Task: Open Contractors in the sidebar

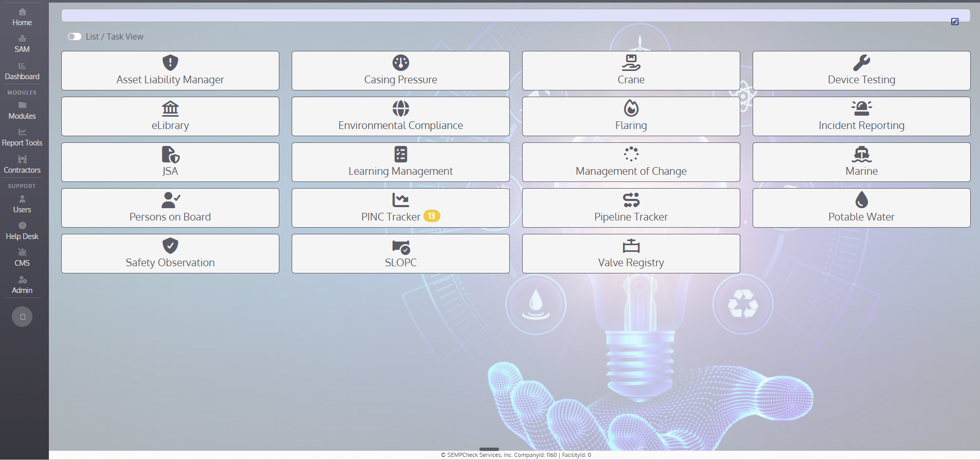Action: coord(22,165)
